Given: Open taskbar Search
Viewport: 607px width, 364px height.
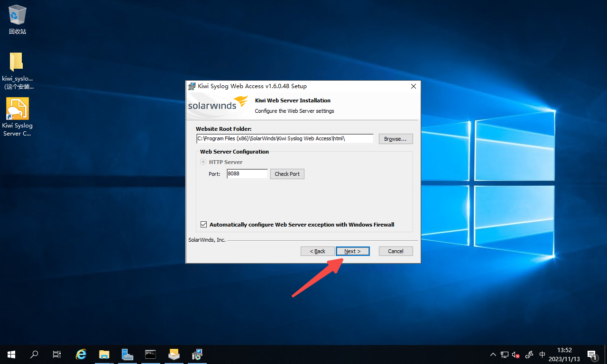Looking at the screenshot, I should tap(34, 354).
